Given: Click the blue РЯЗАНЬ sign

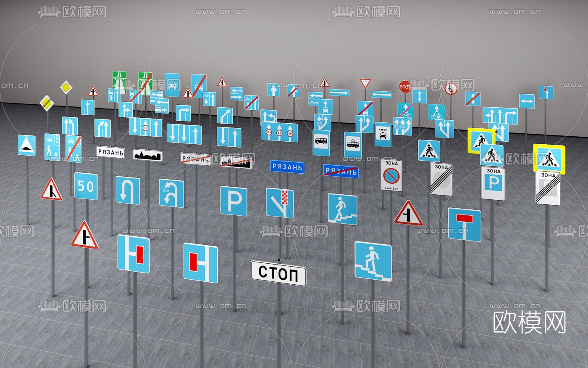Looking at the screenshot, I should (x=288, y=167).
